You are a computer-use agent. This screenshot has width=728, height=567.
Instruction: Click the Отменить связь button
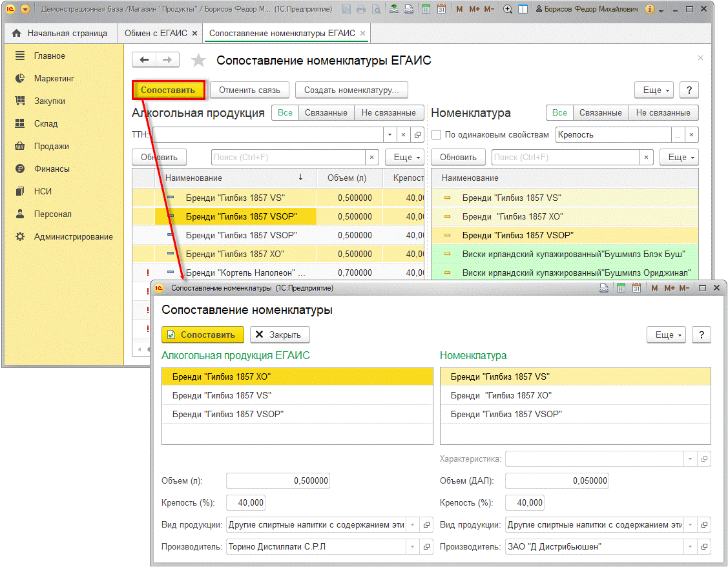(249, 90)
